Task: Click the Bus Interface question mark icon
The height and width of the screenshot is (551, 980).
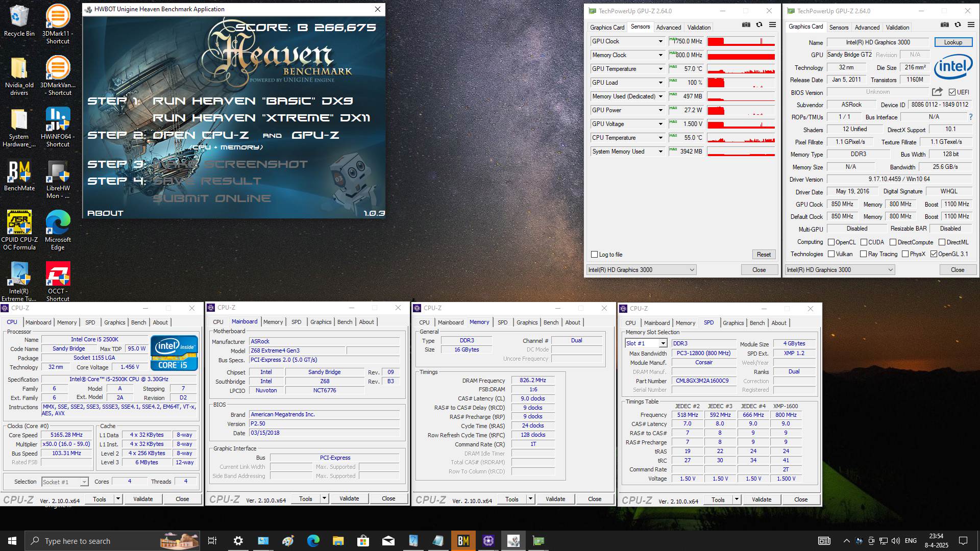Action: [x=970, y=117]
